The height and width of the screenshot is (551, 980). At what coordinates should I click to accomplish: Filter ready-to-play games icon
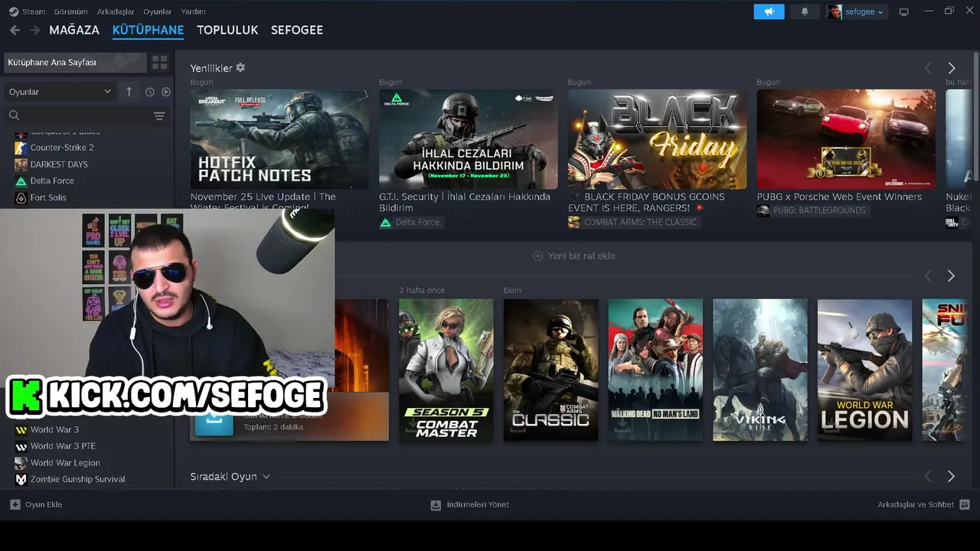click(x=165, y=92)
